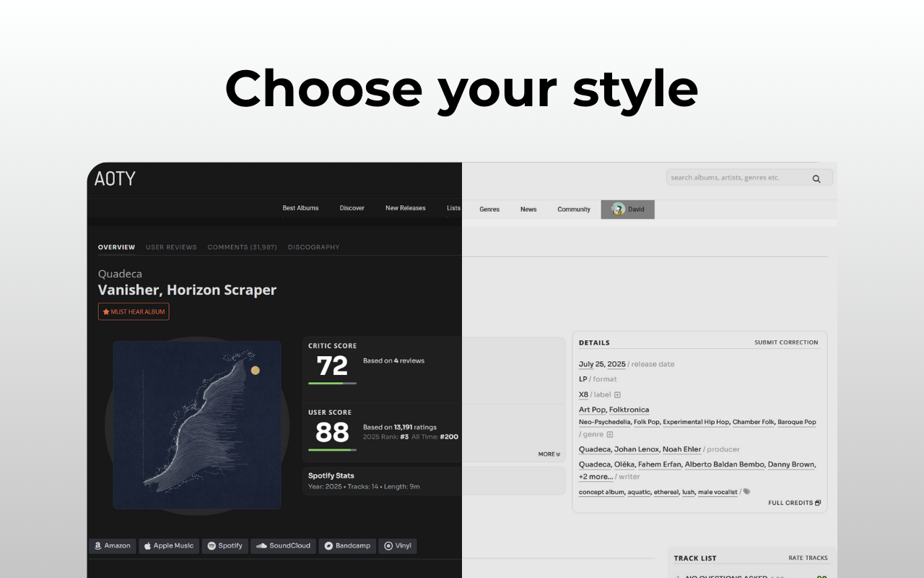Open Full Credits

794,503
